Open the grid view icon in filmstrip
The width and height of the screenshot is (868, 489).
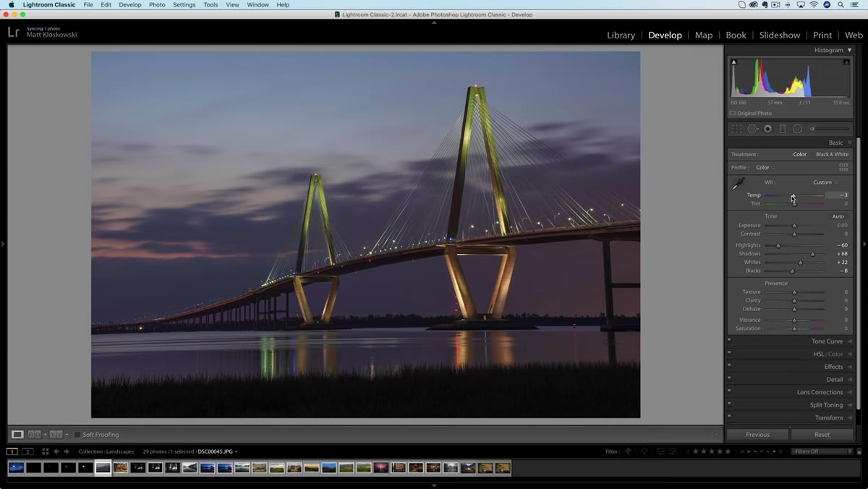tap(46, 451)
